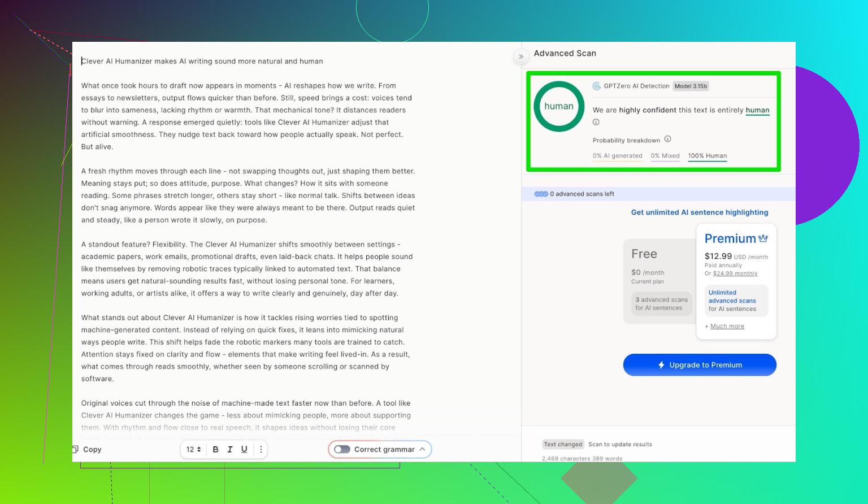Follow the Much more link
Image resolution: width=868 pixels, height=504 pixels.
tap(727, 327)
